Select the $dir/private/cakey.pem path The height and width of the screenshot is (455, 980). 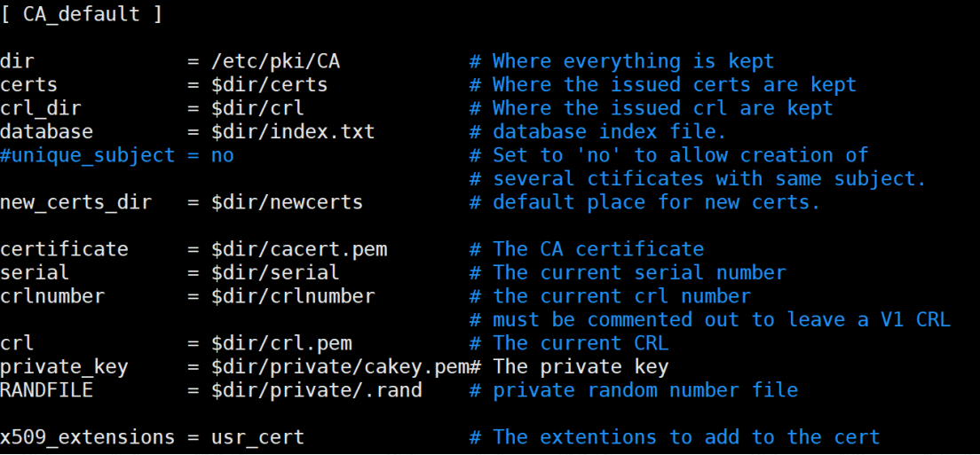[340, 366]
